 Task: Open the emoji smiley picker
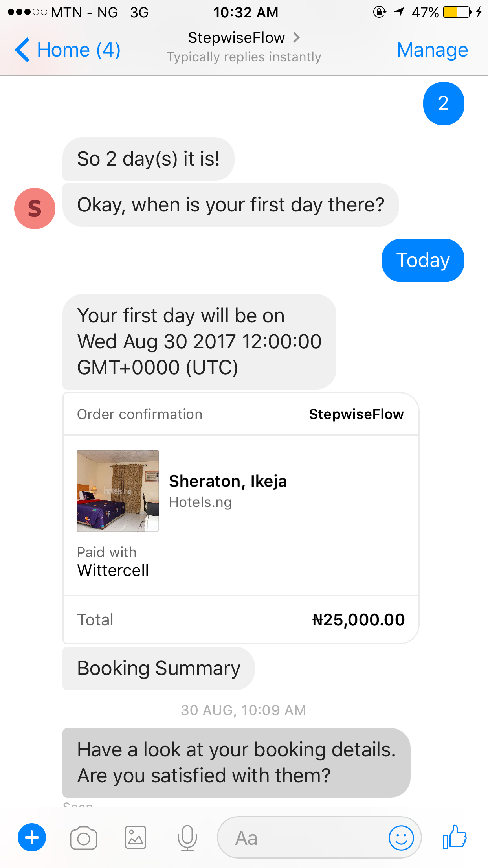[401, 838]
